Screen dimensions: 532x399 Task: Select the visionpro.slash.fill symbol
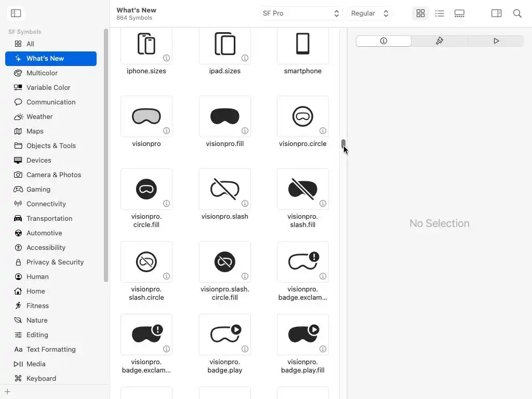[x=303, y=189]
